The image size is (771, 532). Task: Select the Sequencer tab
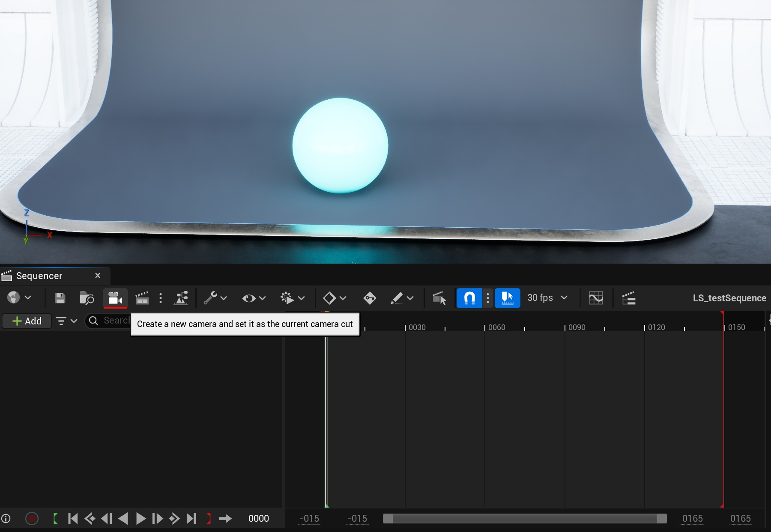(x=39, y=276)
